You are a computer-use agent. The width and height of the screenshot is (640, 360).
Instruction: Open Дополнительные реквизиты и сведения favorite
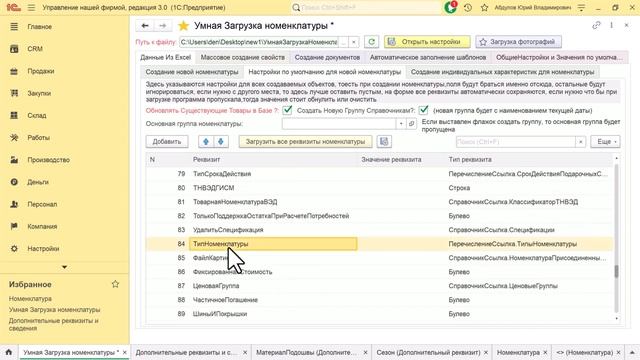click(53, 324)
